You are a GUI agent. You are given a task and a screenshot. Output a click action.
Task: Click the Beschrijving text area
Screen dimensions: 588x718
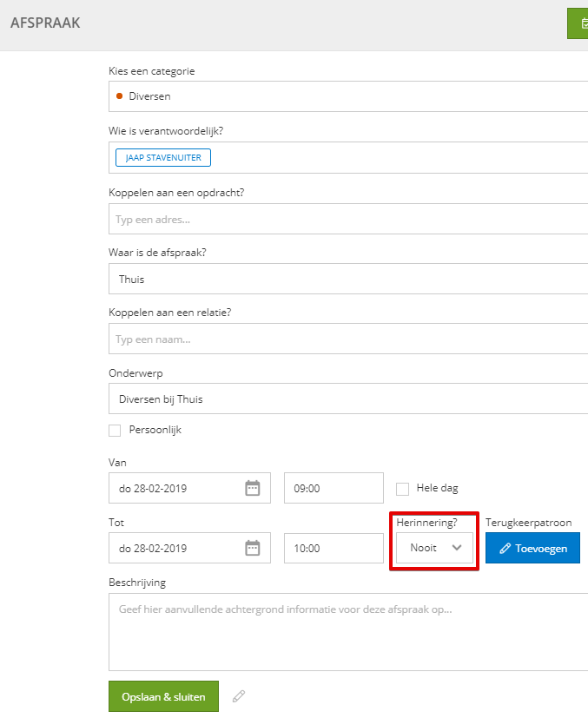point(348,632)
